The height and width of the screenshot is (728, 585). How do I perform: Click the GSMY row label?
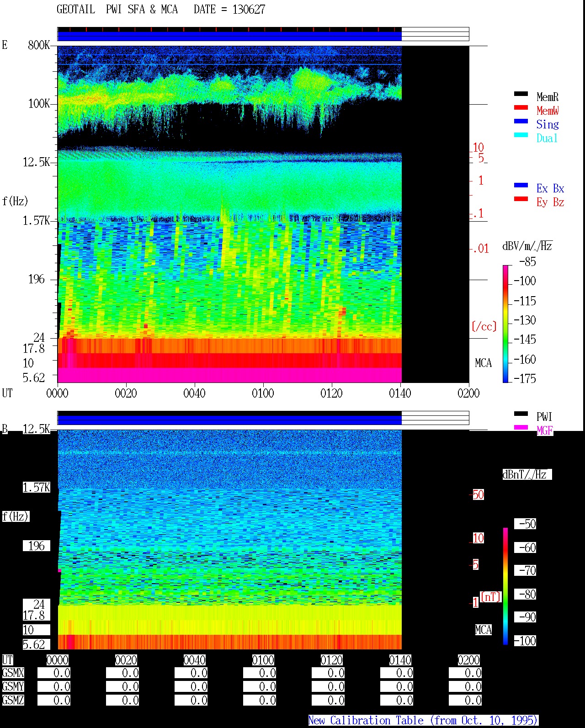(13, 686)
